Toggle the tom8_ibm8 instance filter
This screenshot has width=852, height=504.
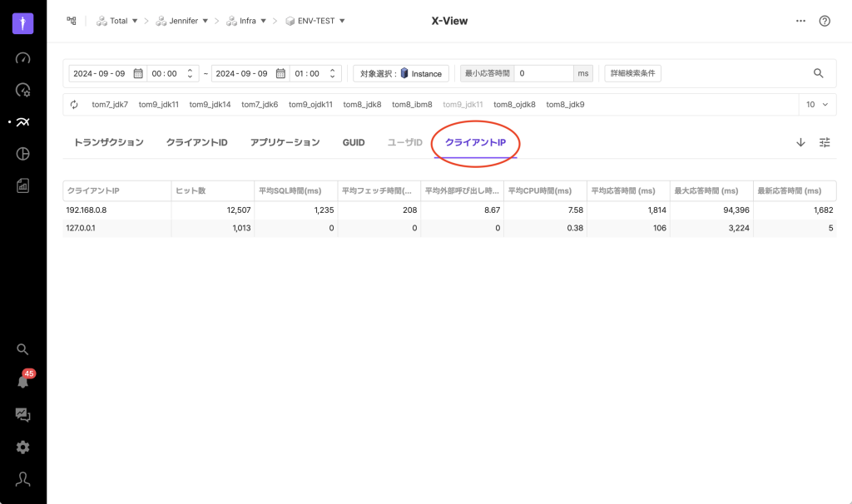point(412,105)
